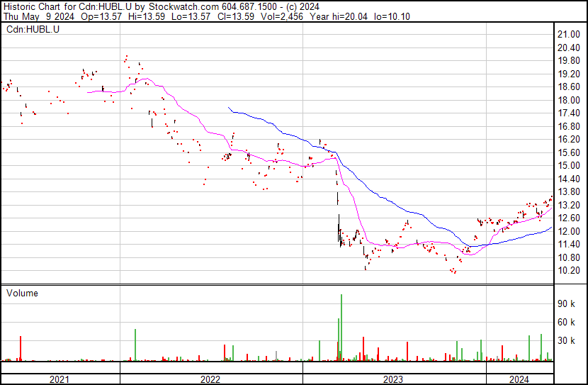The height and width of the screenshot is (385, 588).
Task: Click the 21.00 price axis label
Action: click(568, 35)
